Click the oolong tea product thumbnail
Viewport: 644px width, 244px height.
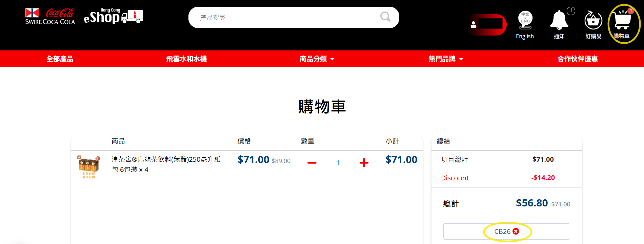(89, 167)
